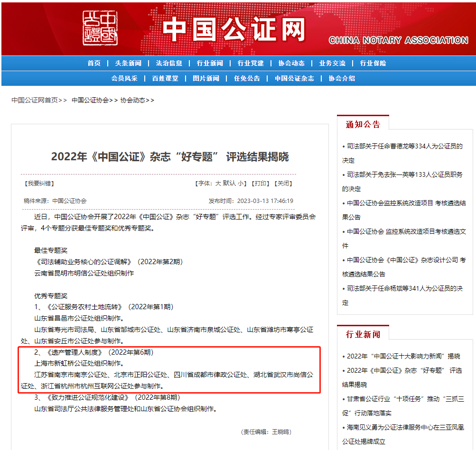The image size is (476, 450).
Task: Click the CHINA NOTARY ASSOCIATION banner text
Action: (x=398, y=40)
